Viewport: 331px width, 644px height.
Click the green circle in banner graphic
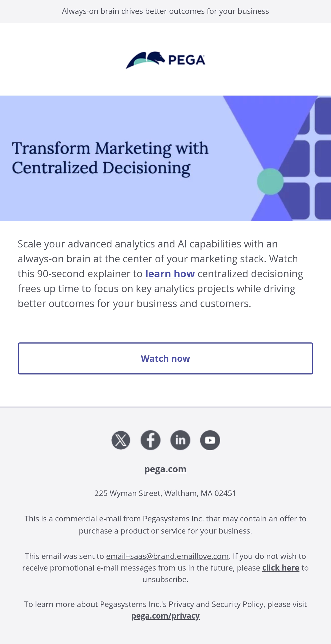[270, 181]
